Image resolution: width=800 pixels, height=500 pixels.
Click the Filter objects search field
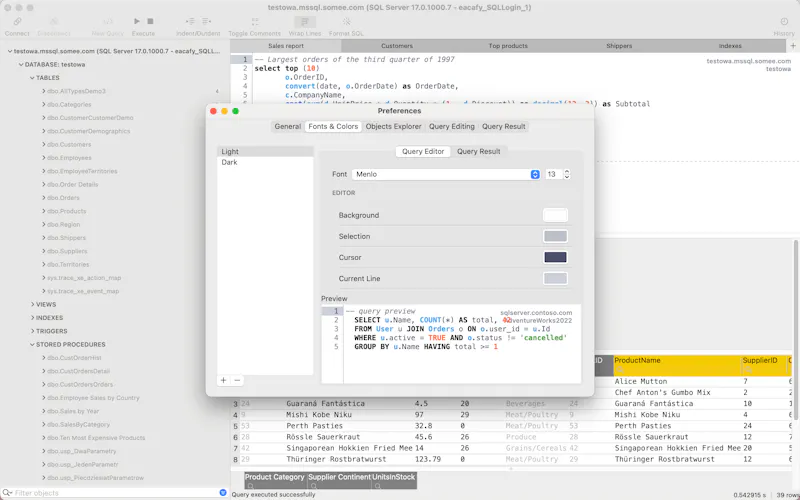coord(115,493)
